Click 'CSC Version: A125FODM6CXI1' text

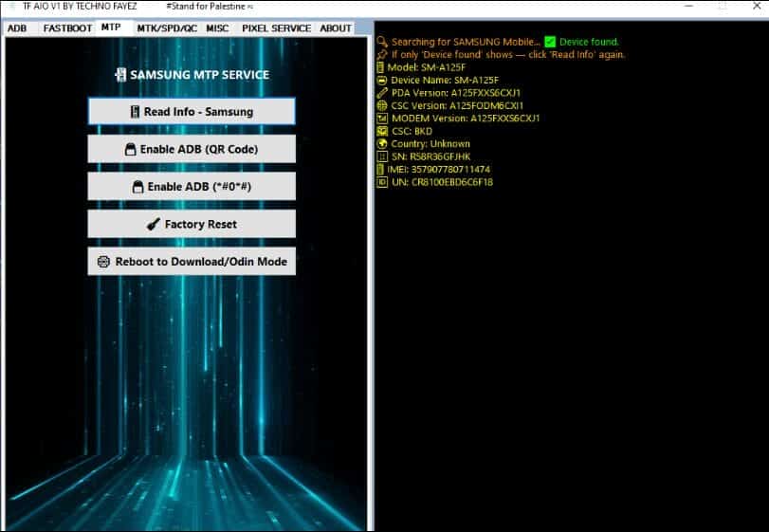457,105
